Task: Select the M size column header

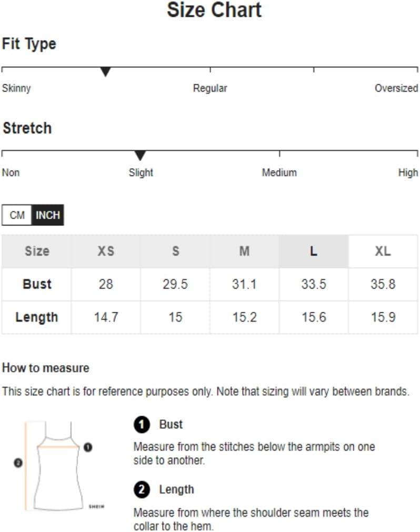Action: tap(244, 251)
